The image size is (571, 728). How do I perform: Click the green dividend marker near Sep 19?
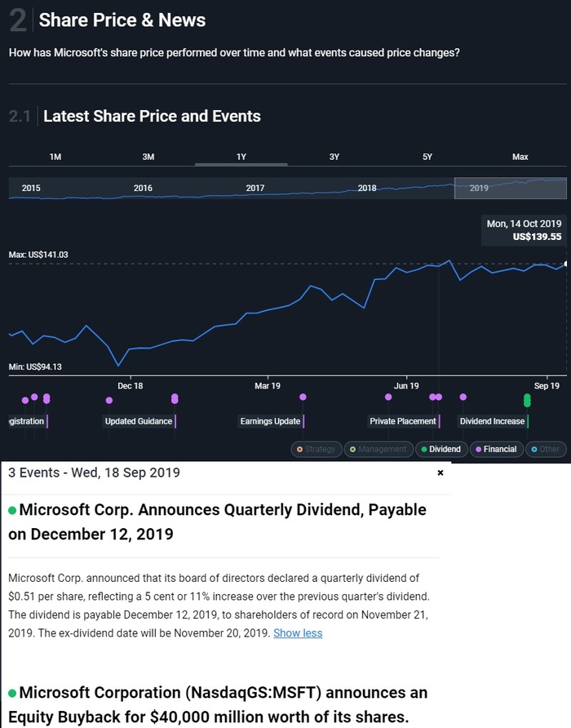pos(527,400)
